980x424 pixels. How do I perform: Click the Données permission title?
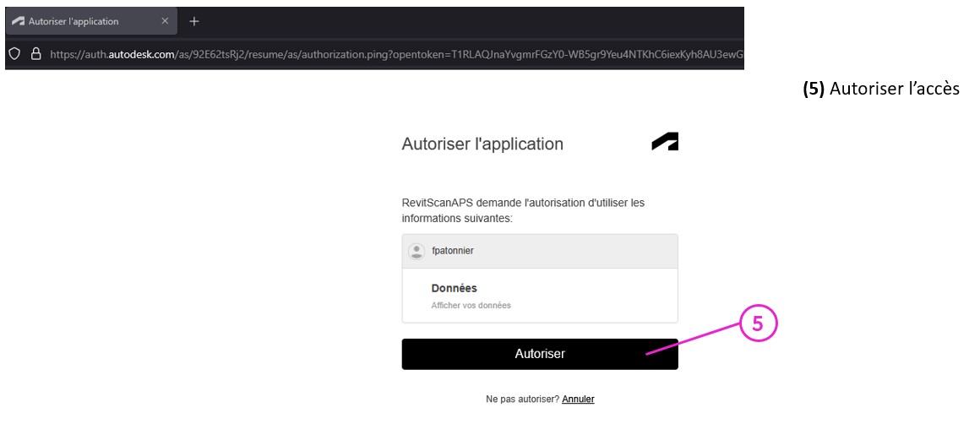(x=454, y=288)
